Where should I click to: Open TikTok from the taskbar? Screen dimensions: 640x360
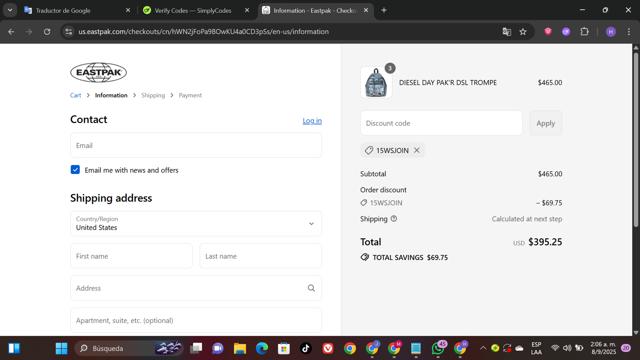click(x=306, y=348)
